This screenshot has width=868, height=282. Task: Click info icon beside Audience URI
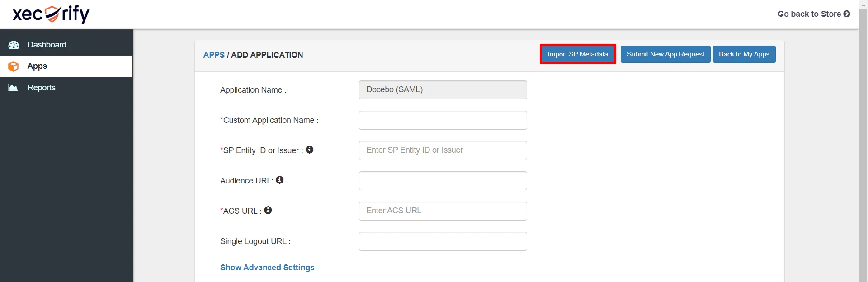click(280, 180)
